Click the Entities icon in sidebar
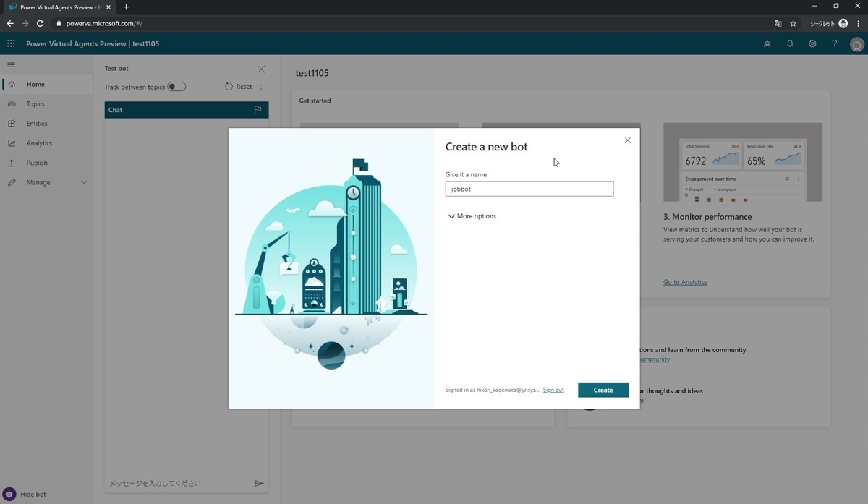The height and width of the screenshot is (504, 868). (x=11, y=124)
